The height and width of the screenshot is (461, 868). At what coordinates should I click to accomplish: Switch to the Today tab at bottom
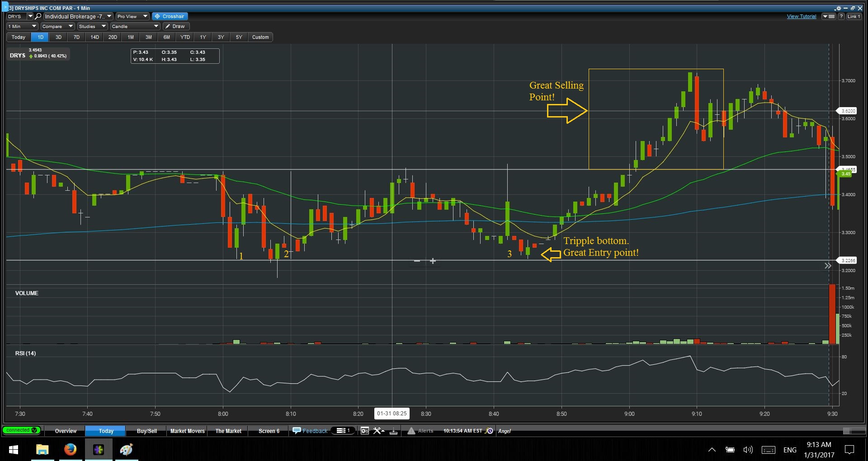[x=106, y=431]
